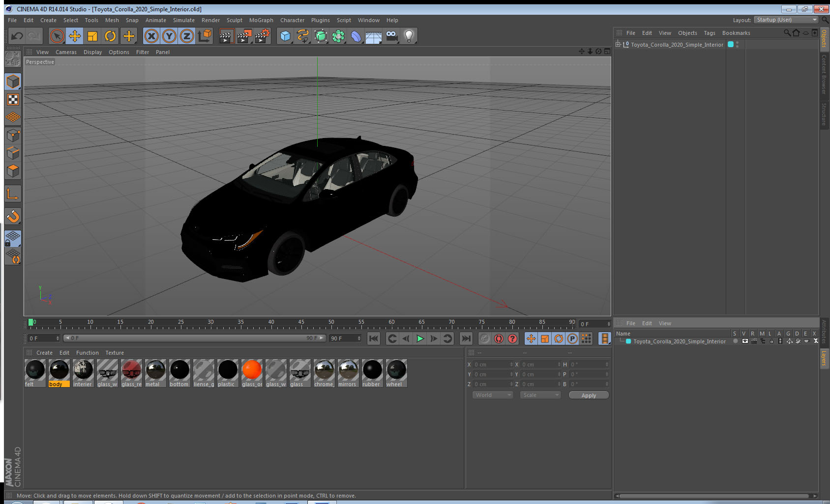Switch to Model mode in left palette
Image resolution: width=830 pixels, height=504 pixels.
click(13, 82)
